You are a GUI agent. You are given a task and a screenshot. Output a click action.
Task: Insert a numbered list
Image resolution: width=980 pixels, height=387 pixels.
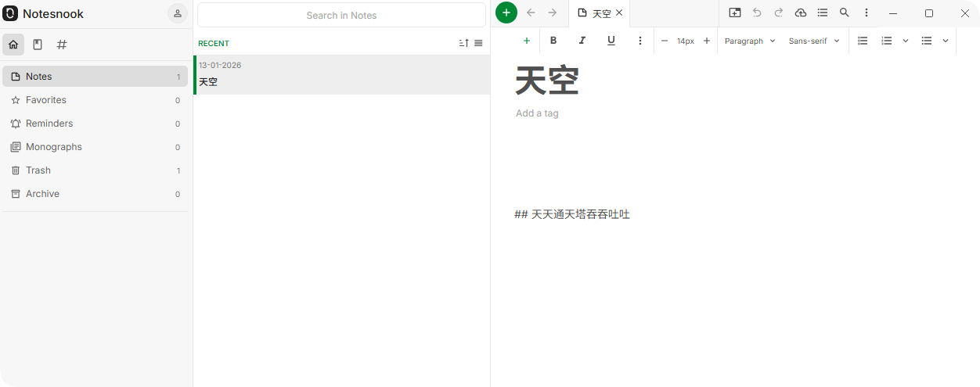point(887,41)
